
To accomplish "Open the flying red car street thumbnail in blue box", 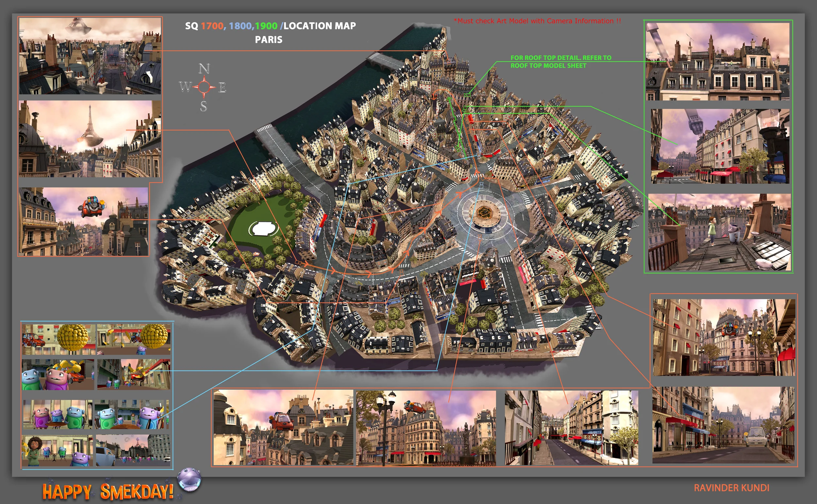I will pos(133,374).
